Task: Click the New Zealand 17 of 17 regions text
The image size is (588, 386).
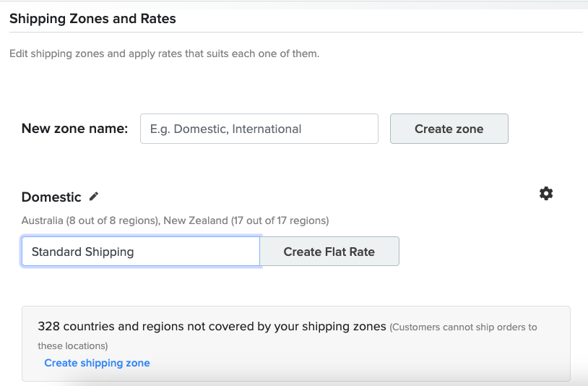Action: pyautogui.click(x=246, y=220)
